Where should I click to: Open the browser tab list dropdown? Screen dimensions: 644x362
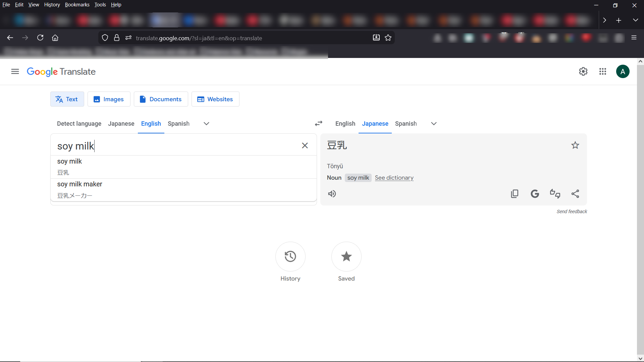click(635, 20)
